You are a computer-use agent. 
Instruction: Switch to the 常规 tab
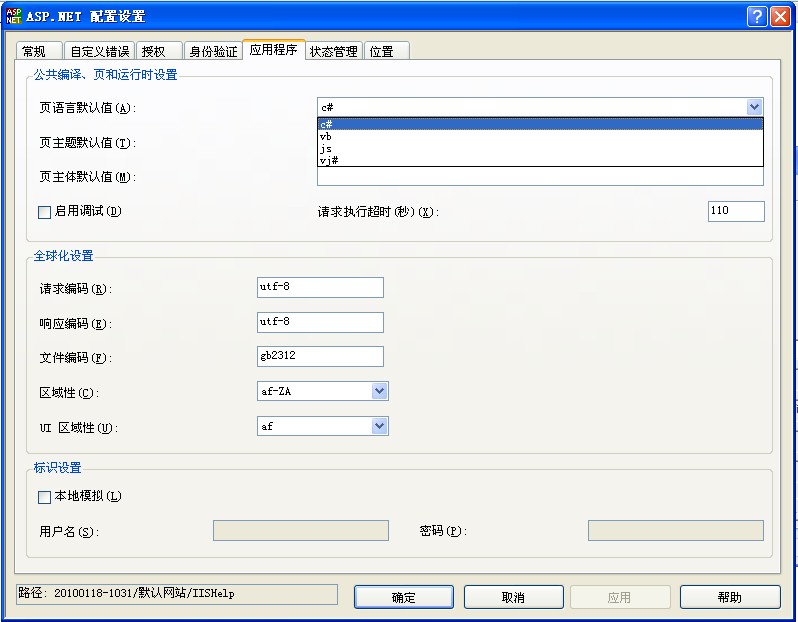tap(39, 51)
